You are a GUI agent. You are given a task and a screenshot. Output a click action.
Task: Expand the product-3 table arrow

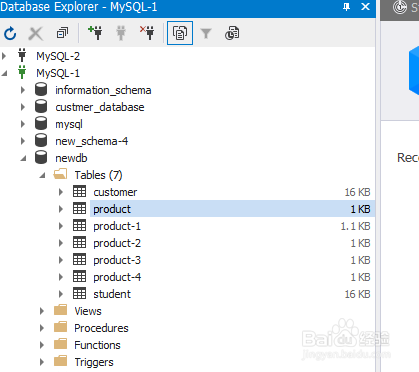tap(61, 260)
